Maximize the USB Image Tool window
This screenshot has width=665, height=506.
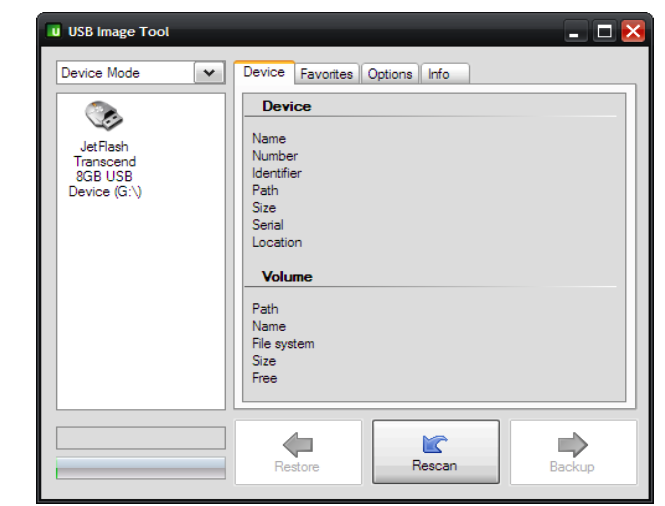(604, 32)
